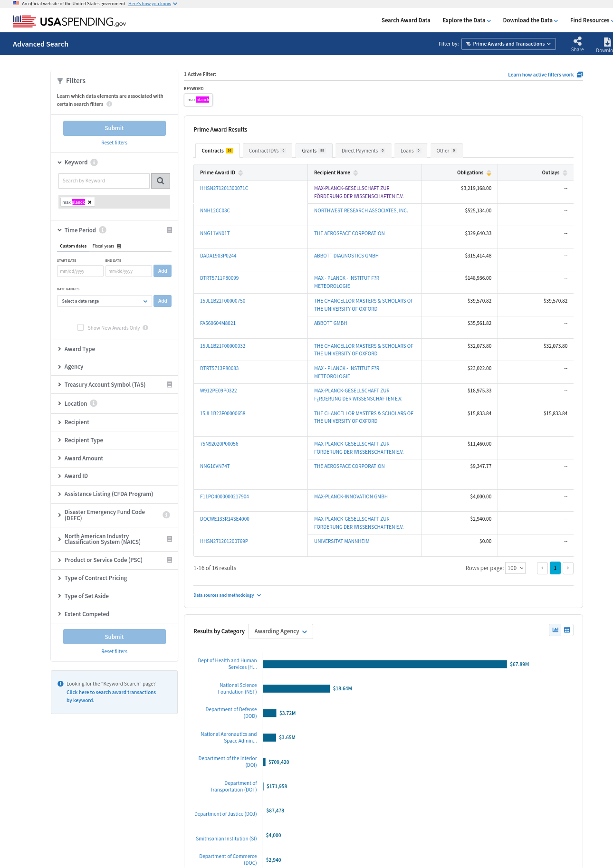Click icon beside Learn how active filters work

[580, 75]
